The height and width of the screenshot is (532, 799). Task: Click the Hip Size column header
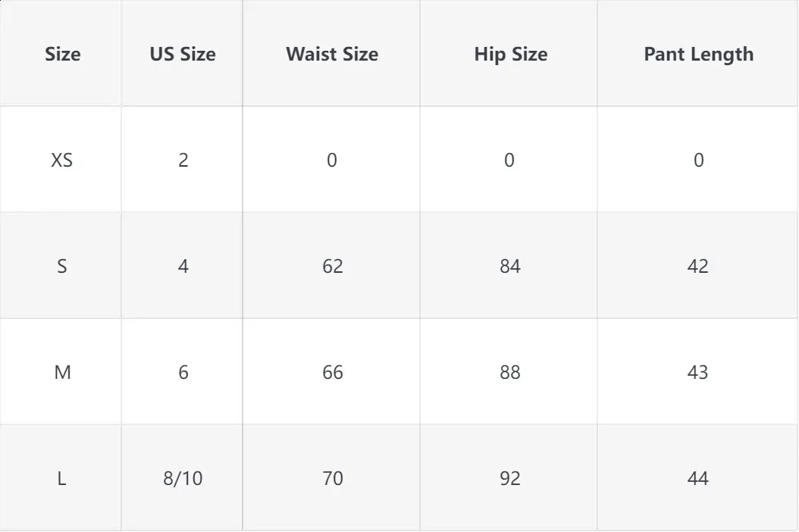click(x=511, y=54)
